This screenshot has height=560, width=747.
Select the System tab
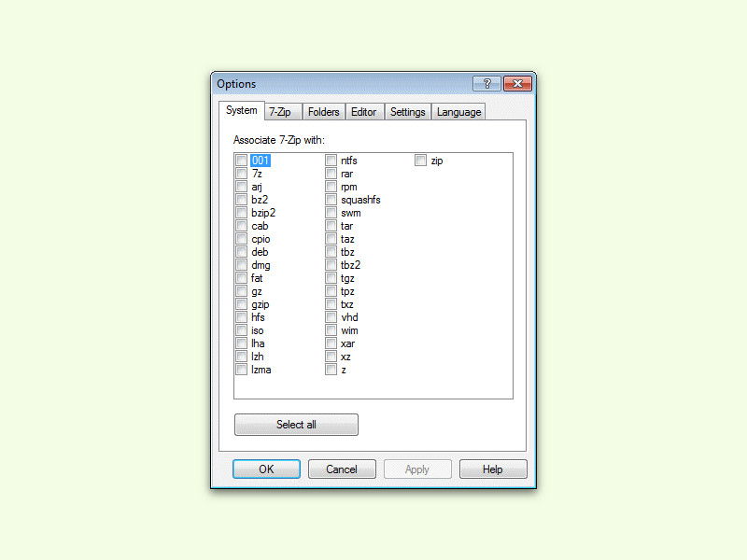point(242,110)
